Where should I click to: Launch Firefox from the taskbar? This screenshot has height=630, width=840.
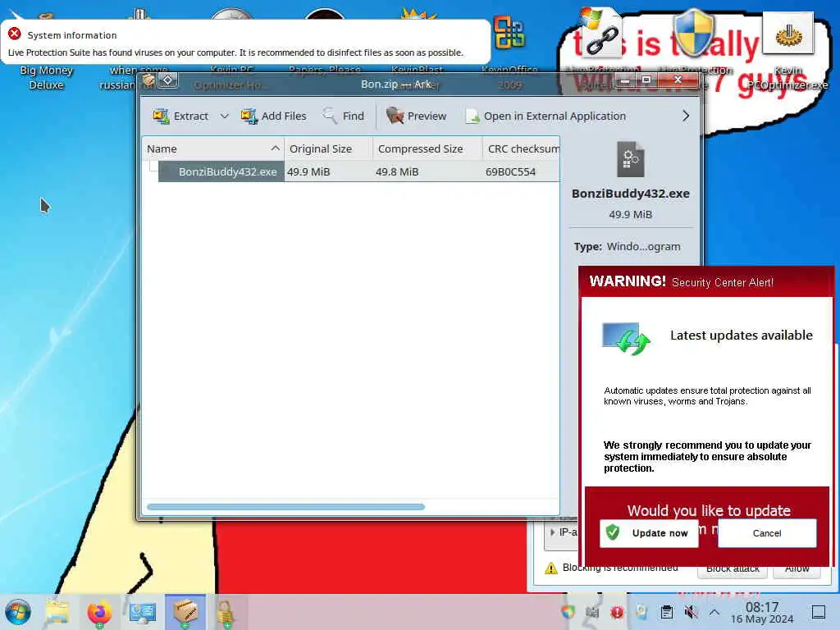(99, 612)
